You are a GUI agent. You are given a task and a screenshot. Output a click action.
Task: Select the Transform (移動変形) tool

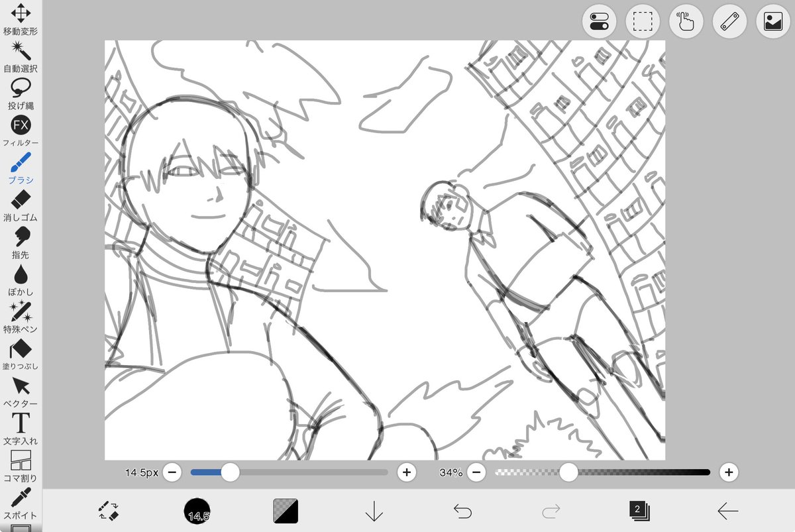coord(21,19)
